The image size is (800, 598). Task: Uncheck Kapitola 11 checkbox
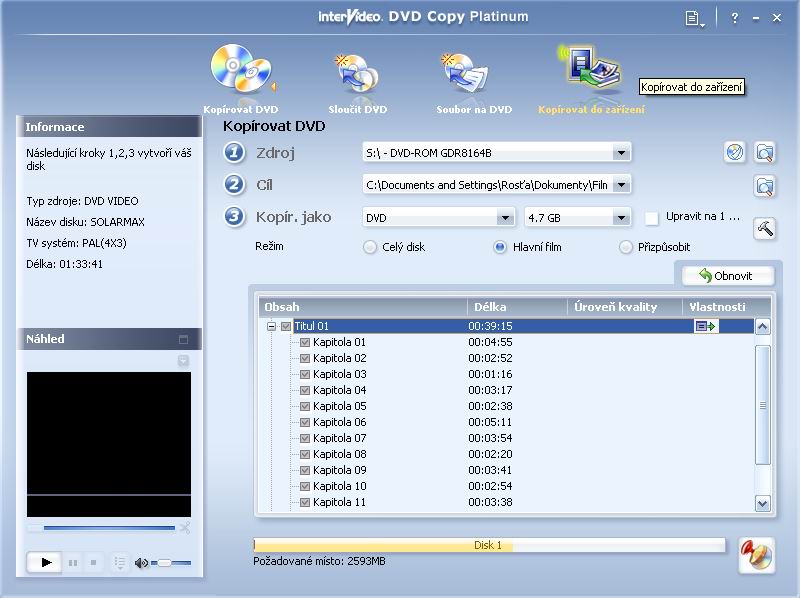tap(305, 502)
